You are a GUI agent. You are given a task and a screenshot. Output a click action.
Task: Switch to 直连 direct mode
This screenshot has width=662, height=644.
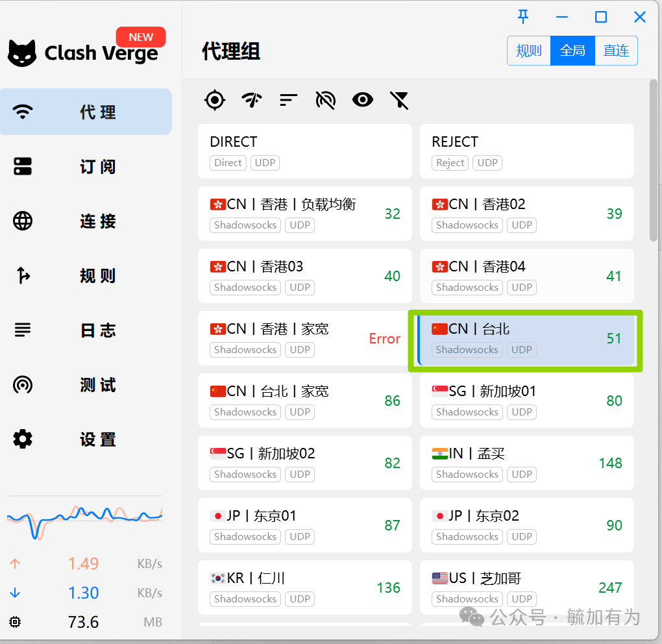(615, 50)
